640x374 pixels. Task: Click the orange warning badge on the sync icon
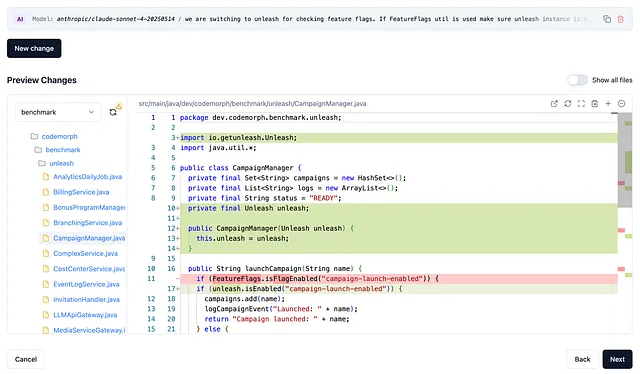118,106
